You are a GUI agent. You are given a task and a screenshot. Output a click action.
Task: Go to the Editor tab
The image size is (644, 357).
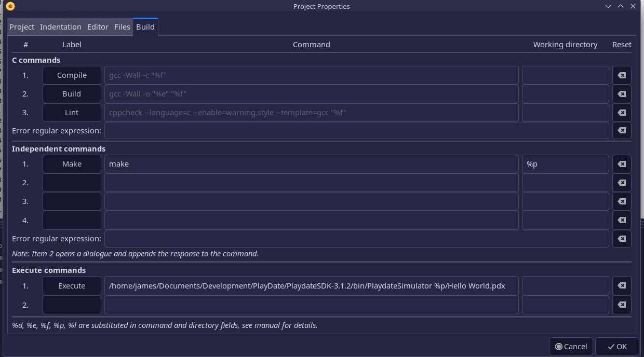click(x=98, y=27)
